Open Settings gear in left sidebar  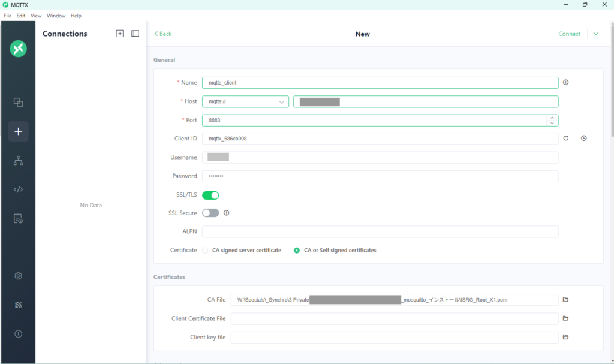[18, 276]
